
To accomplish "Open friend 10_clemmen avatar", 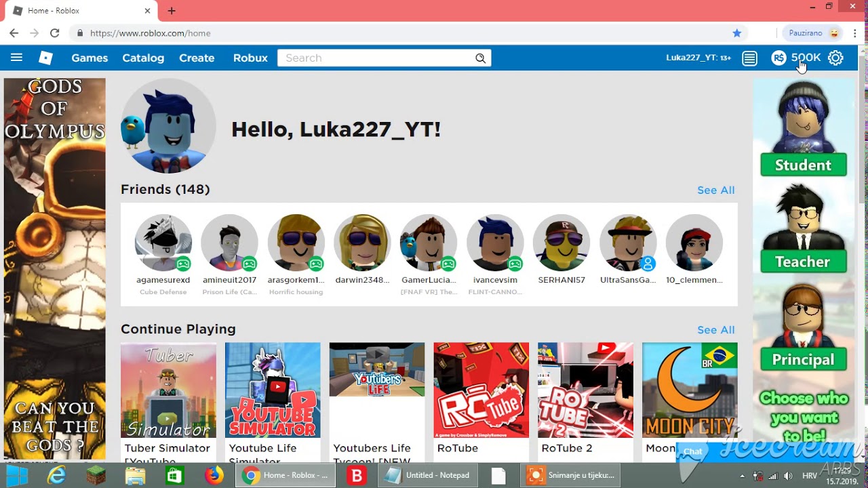I will (x=694, y=243).
